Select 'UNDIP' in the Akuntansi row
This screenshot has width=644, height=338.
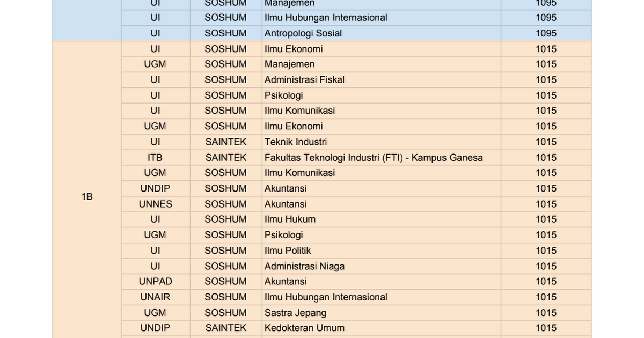(155, 188)
